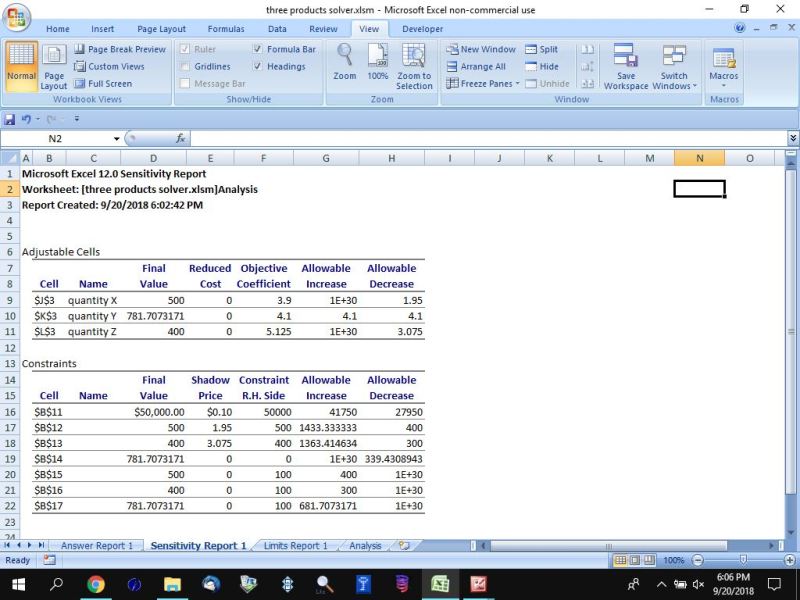800x600 pixels.
Task: Open Windows Start menu
Action: pos(18,584)
